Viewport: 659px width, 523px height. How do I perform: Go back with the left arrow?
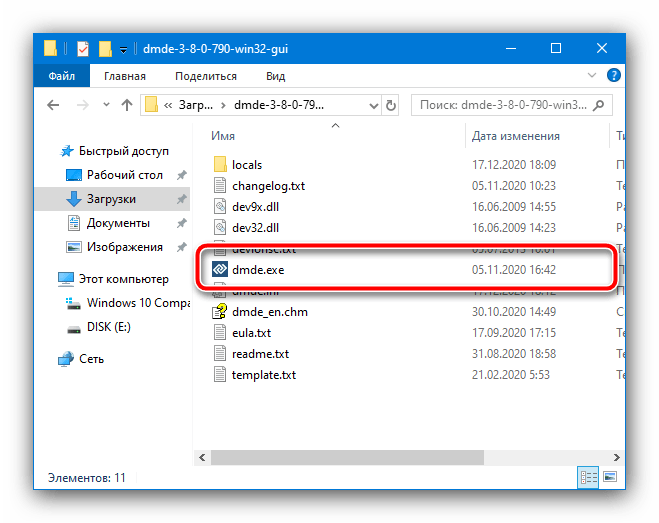tap(53, 105)
